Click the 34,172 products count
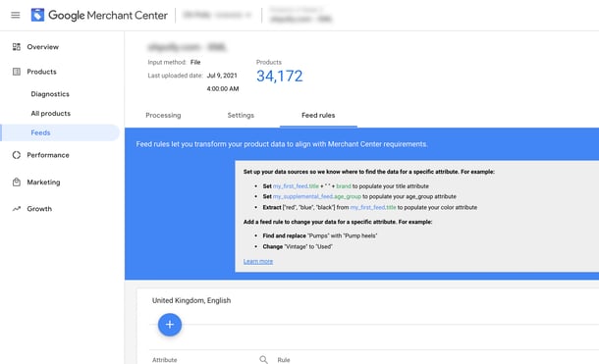The width and height of the screenshot is (599, 364). click(x=280, y=76)
